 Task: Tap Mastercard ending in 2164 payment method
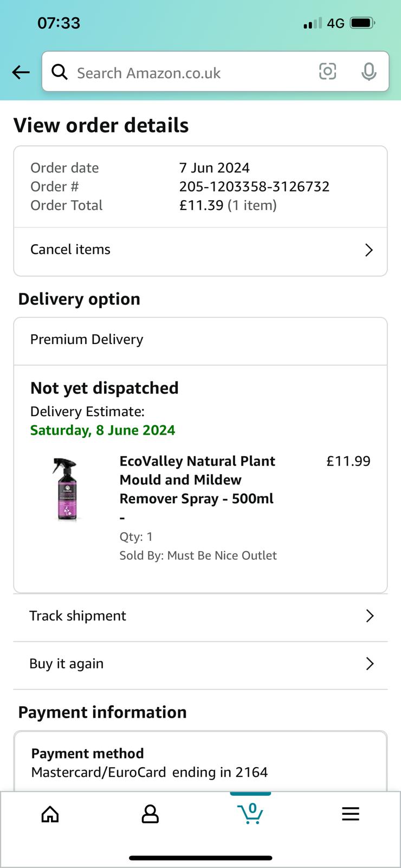click(x=150, y=772)
